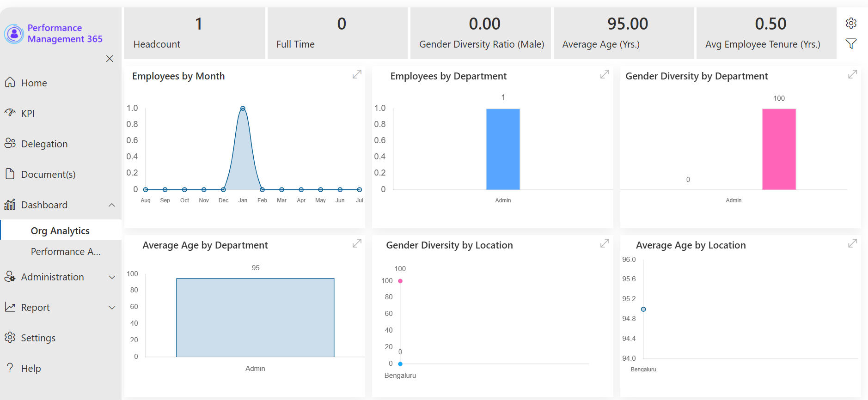
Task: Open dashboard settings gear icon
Action: (851, 23)
